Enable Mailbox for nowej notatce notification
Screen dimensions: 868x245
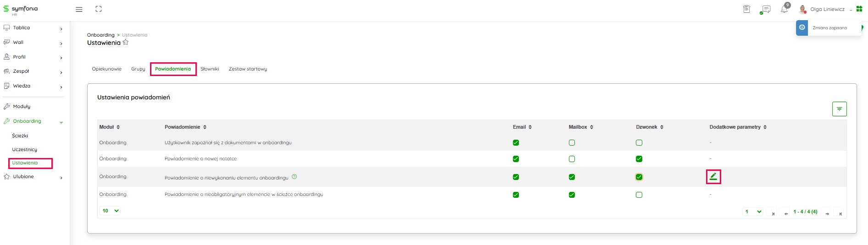tap(572, 159)
